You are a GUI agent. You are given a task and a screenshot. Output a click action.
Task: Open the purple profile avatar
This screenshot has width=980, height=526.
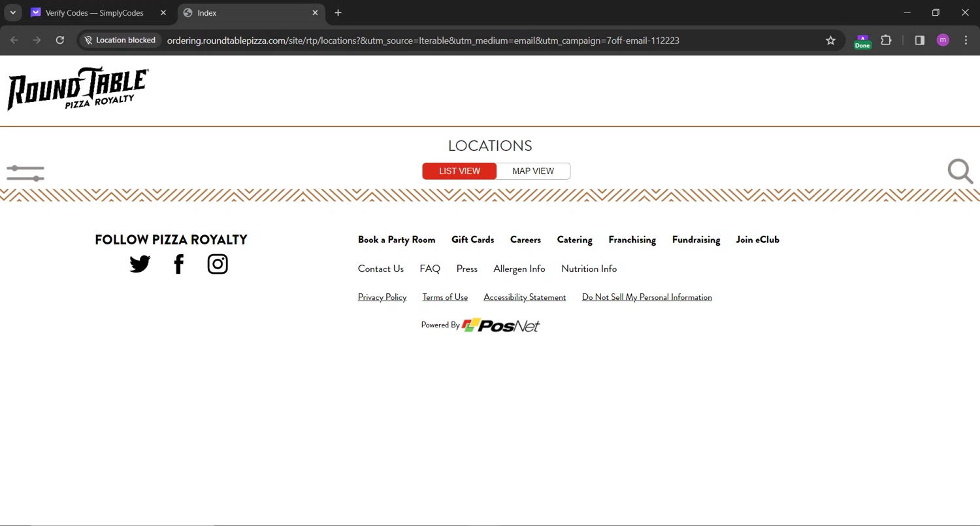[943, 41]
